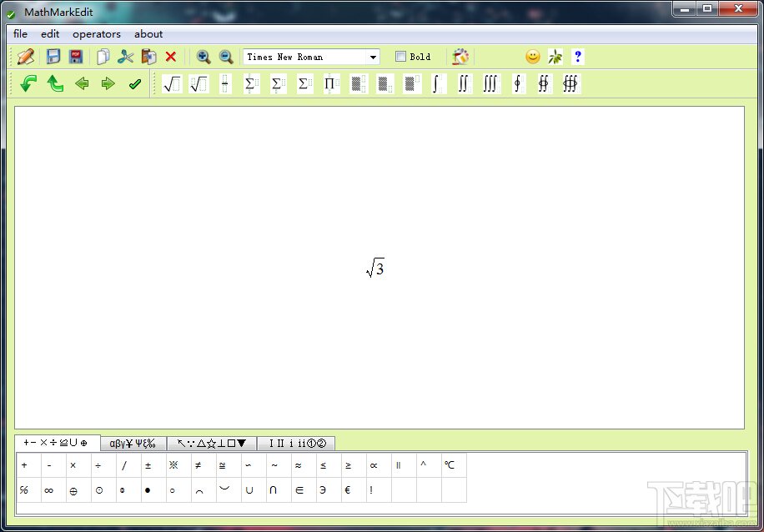Click the scissors Cut icon
The image size is (764, 532).
tap(125, 57)
